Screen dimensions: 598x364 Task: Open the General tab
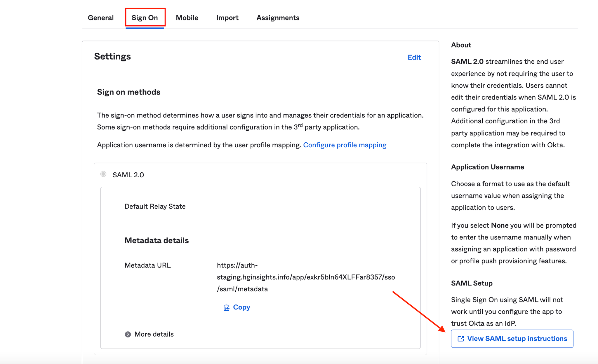coord(101,18)
